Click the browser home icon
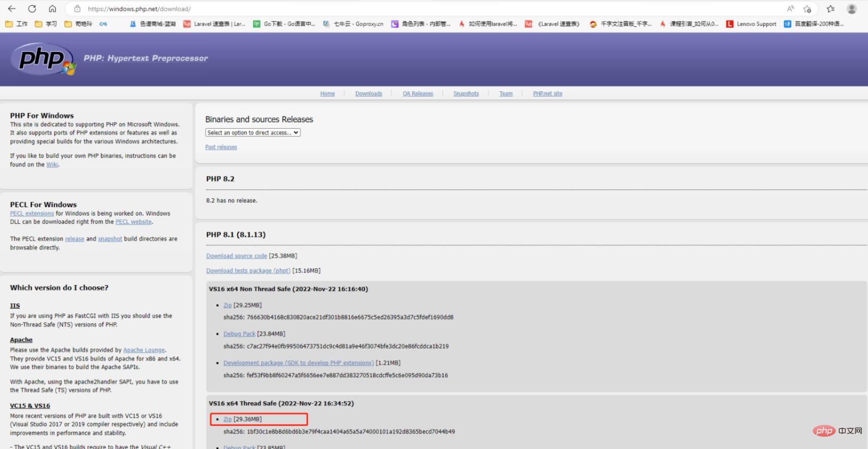The image size is (868, 449). coord(52,8)
